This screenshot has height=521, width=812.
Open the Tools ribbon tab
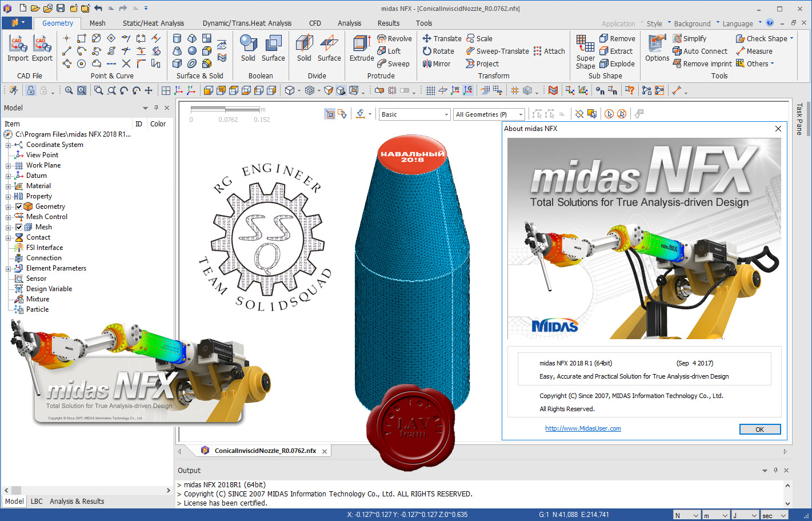pyautogui.click(x=423, y=23)
